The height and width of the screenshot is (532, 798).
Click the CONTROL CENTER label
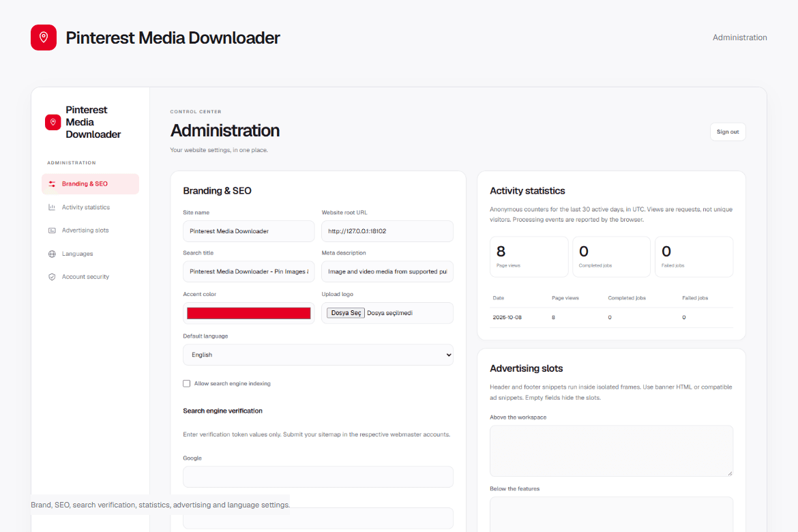[196, 111]
